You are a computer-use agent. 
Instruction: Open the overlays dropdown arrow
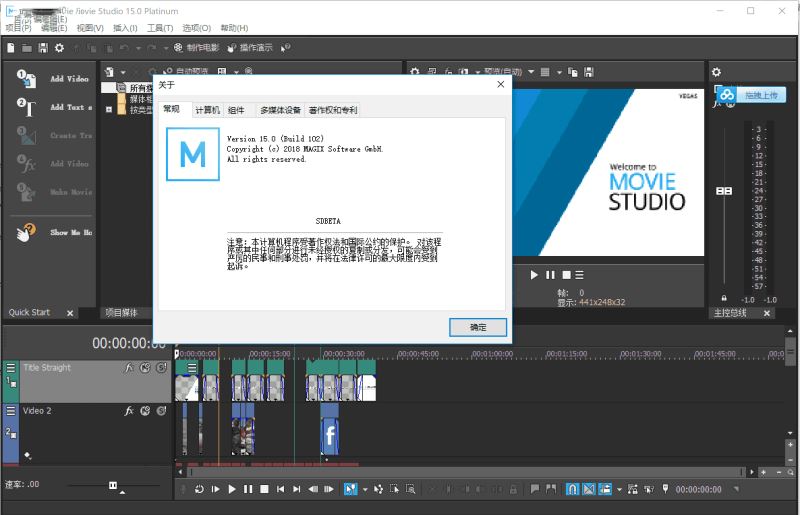pos(559,72)
